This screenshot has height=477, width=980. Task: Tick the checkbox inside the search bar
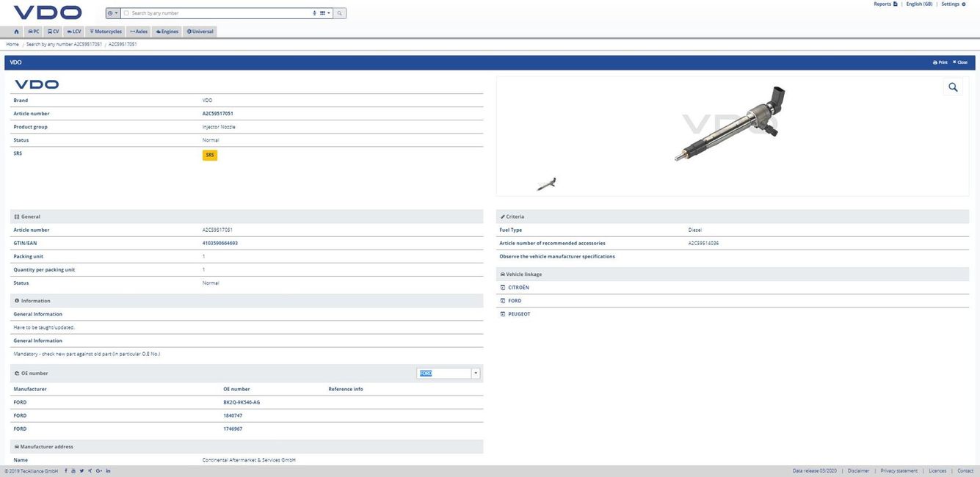(x=126, y=13)
